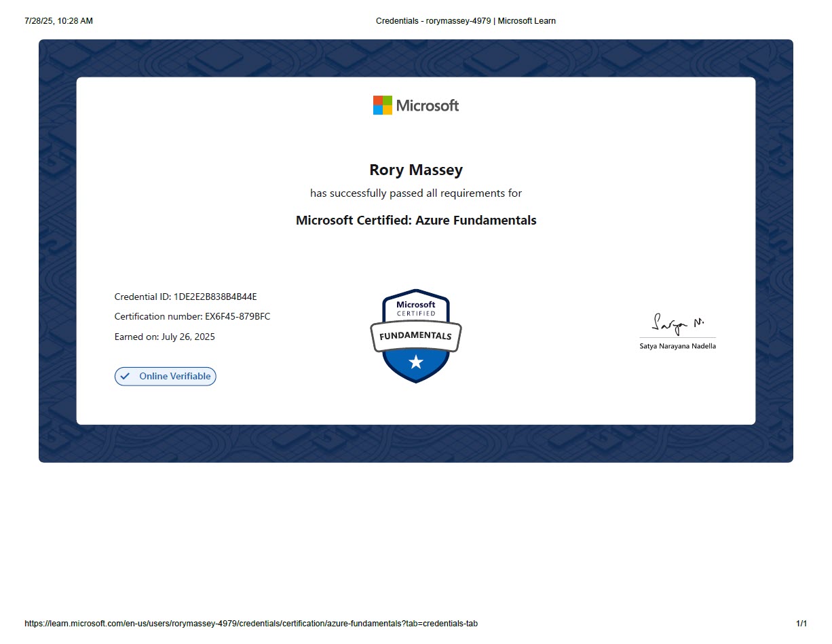Viewport: 832px width, 644px height.
Task: Click the Certification number EX6F45-879BFC
Action: [192, 316]
